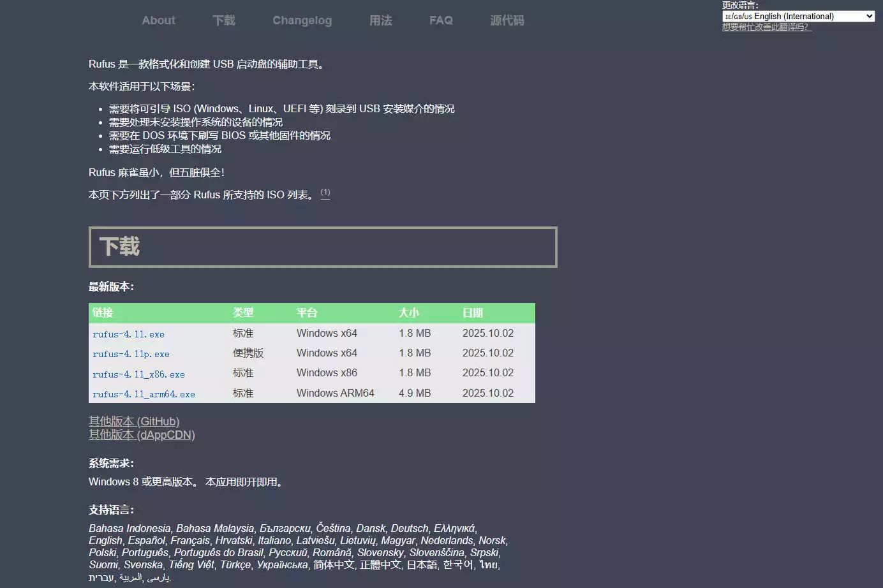Click the bullet about DOS 环境下刷写 BIOS
Image resolution: width=883 pixels, height=588 pixels.
click(x=219, y=136)
